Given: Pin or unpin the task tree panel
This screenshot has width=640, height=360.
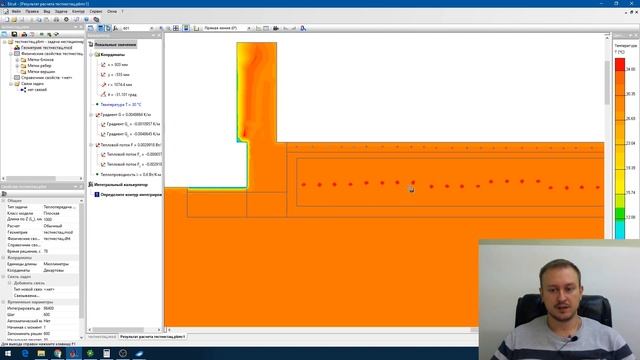Looking at the screenshot, I should pyautogui.click(x=76, y=27).
